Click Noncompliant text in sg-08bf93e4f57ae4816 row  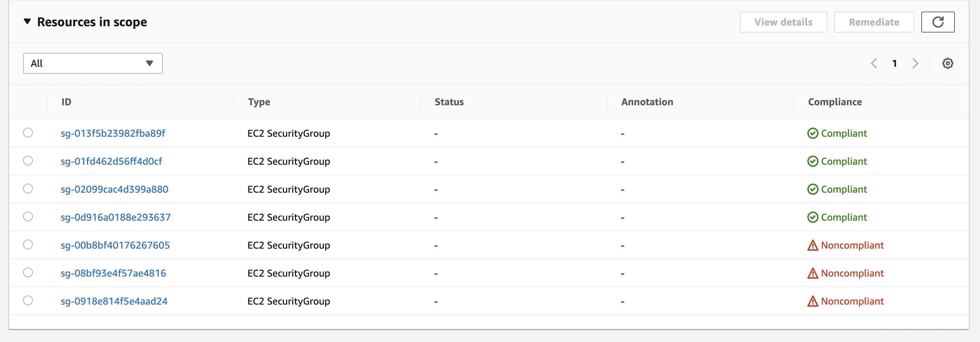[x=852, y=273]
